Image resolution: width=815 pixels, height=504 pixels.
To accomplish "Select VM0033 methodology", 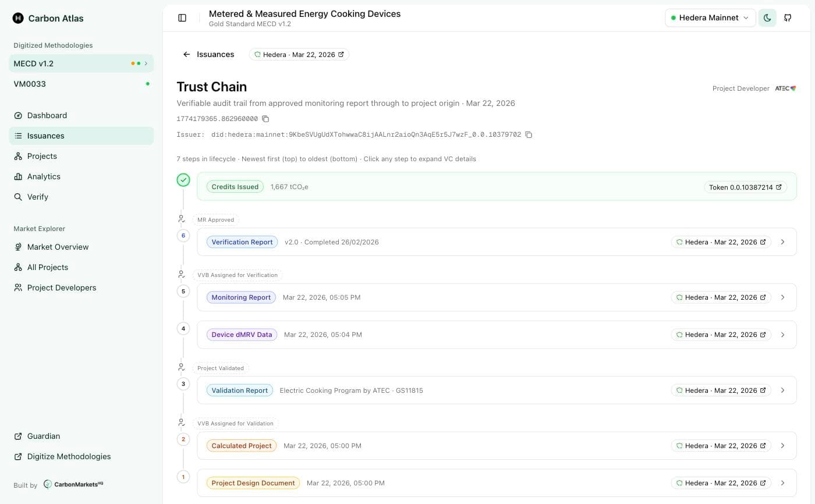I will tap(81, 84).
